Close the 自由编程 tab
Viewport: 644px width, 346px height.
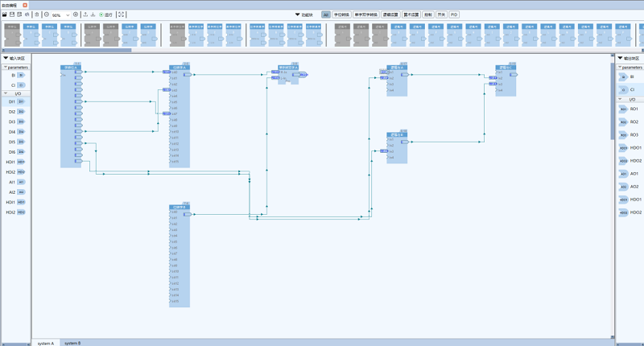25,5
